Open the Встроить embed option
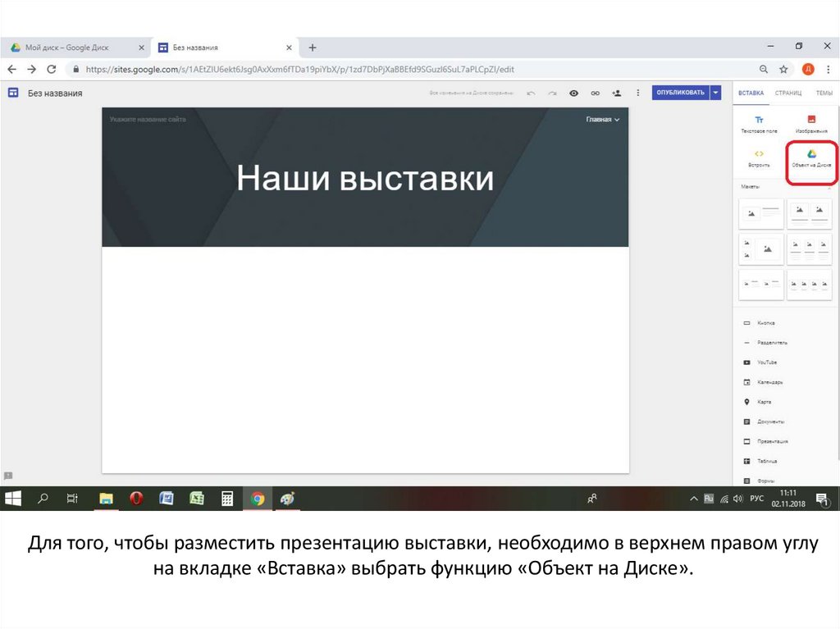The width and height of the screenshot is (840, 629). click(759, 158)
